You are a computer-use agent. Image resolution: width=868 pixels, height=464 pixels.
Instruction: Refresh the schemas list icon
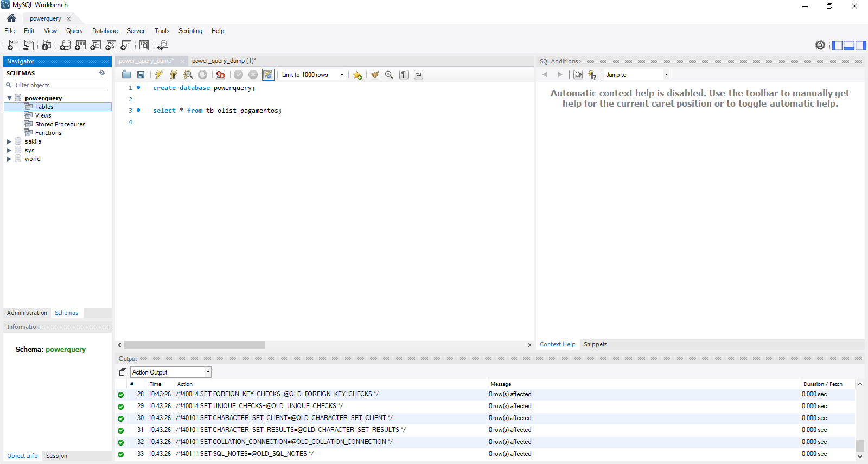[102, 73]
